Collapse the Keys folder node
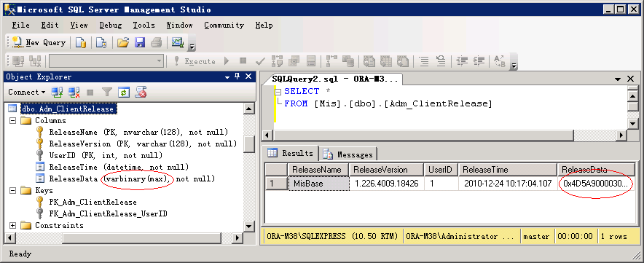This screenshot has height=263, width=644. coord(12,190)
